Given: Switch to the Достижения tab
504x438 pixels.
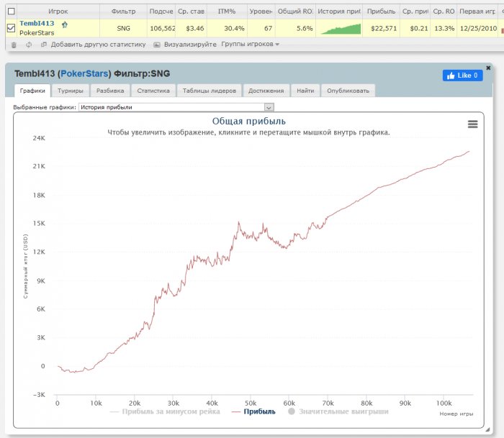Looking at the screenshot, I should (266, 91).
